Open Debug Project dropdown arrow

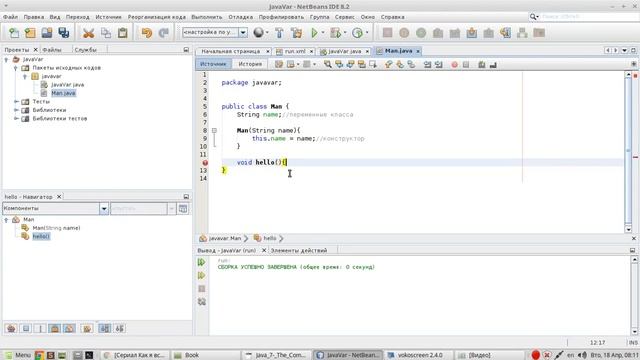(345, 33)
